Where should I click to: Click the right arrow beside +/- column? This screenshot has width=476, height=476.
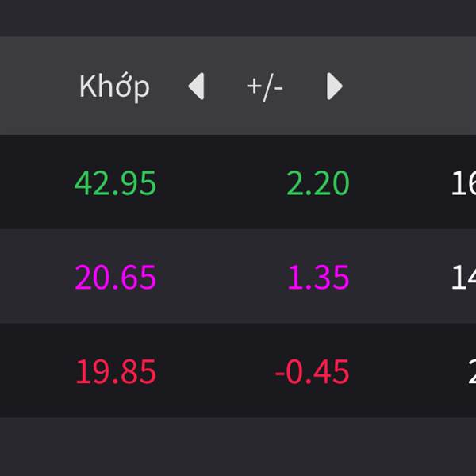tap(335, 86)
